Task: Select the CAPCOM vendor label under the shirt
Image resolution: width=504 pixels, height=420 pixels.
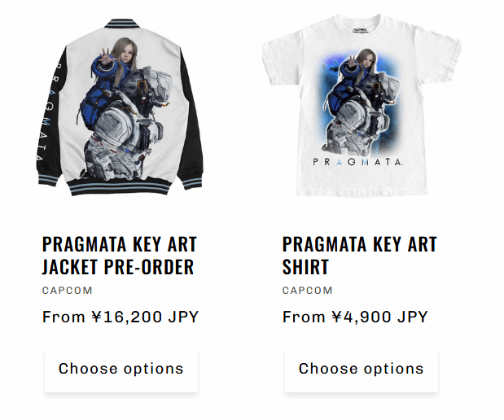Action: click(x=307, y=291)
